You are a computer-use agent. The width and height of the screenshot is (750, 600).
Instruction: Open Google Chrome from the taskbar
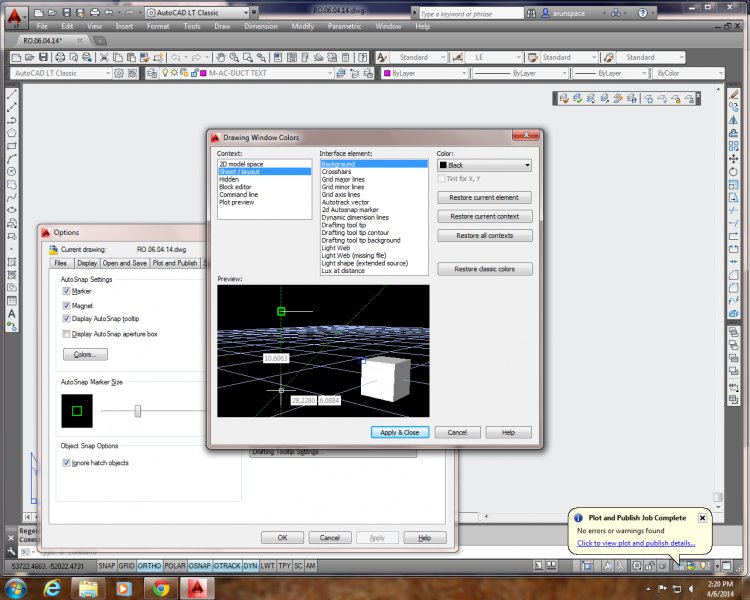(160, 586)
